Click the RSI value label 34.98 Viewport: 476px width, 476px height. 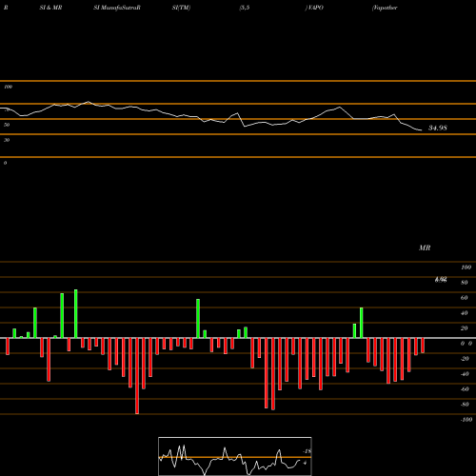(438, 128)
